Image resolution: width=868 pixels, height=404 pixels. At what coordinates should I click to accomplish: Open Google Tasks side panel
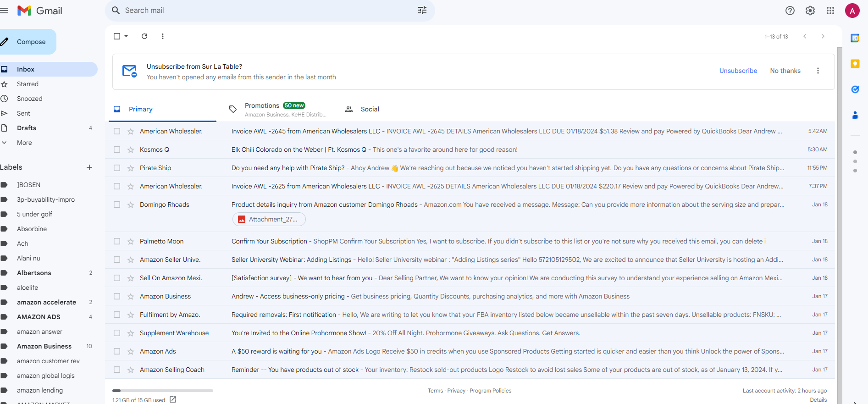click(x=855, y=89)
